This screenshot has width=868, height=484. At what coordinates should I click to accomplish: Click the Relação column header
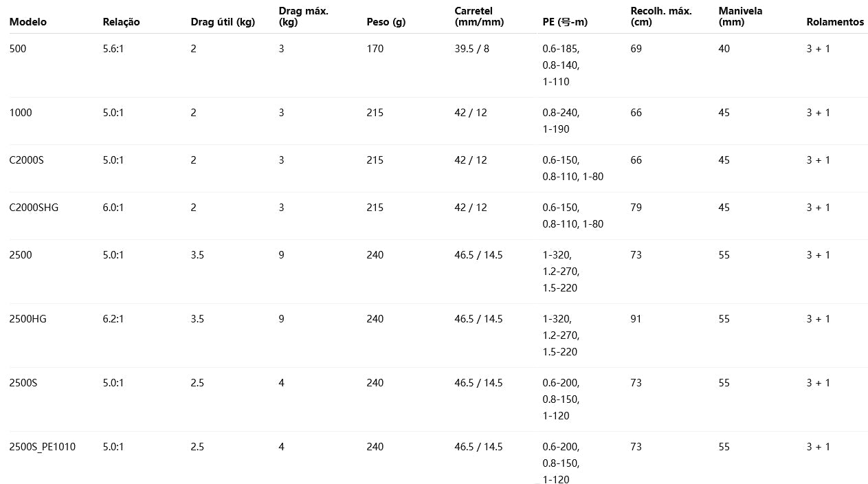pos(121,22)
